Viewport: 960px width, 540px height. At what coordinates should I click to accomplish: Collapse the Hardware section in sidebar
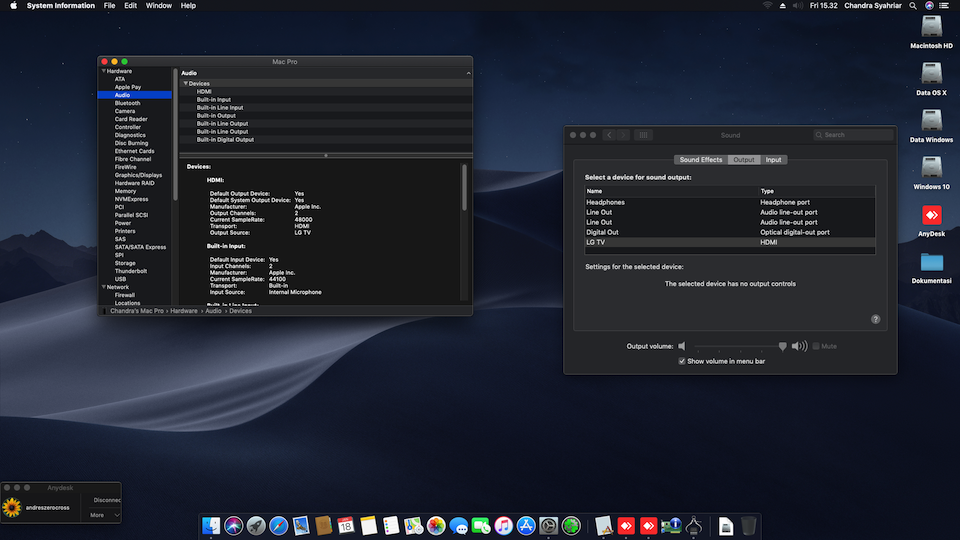[103, 71]
